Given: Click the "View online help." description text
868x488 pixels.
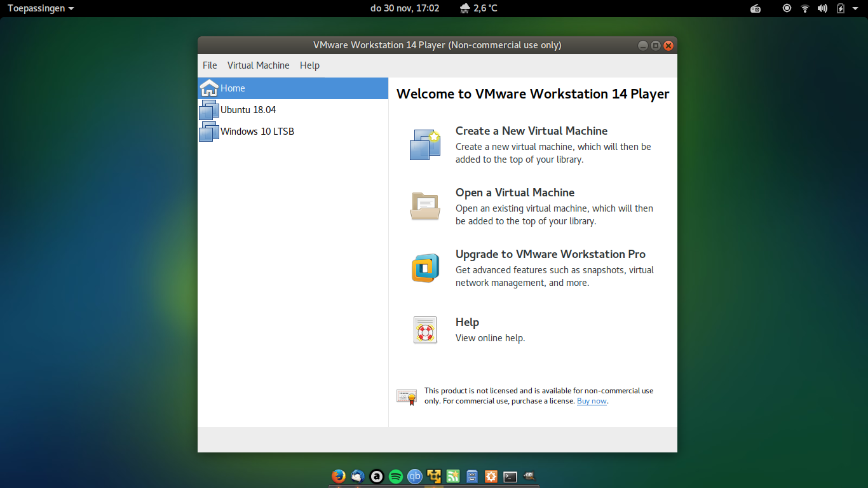Looking at the screenshot, I should (490, 338).
